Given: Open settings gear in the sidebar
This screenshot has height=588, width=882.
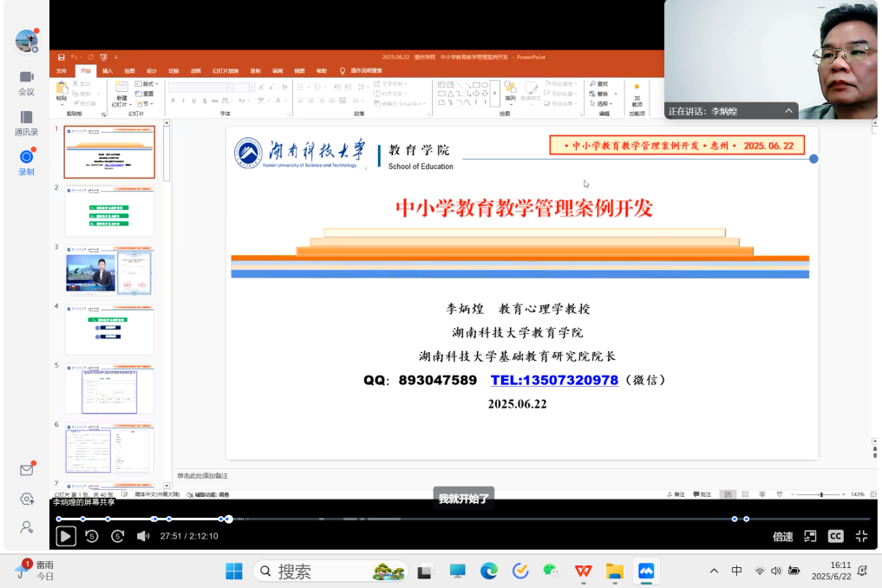Looking at the screenshot, I should coord(27,499).
